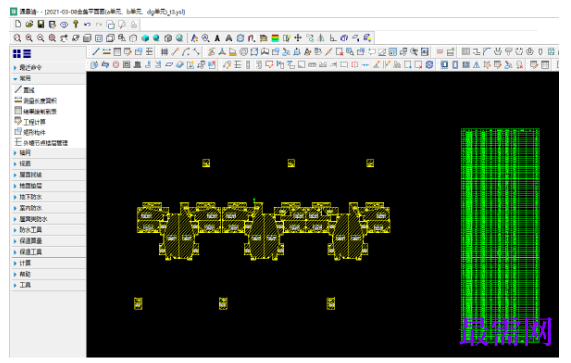Viewport: 571px width, 363px height.
Task: Click the eraser icon in lower toolbar
Action: point(180,65)
